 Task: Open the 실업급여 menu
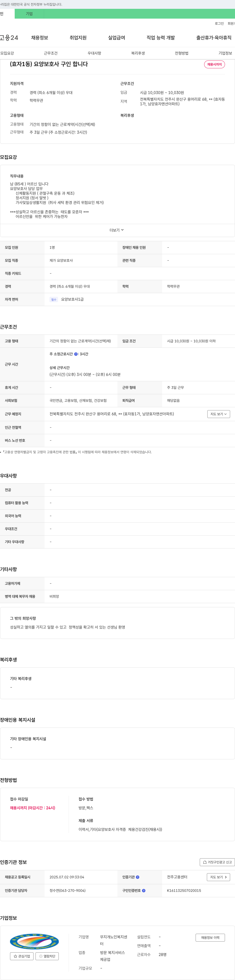pyautogui.click(x=116, y=38)
